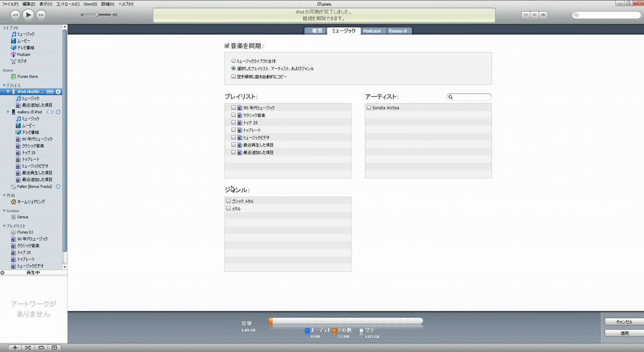Open iTunes Store in the sidebar
This screenshot has width=644, height=352.
(27, 76)
